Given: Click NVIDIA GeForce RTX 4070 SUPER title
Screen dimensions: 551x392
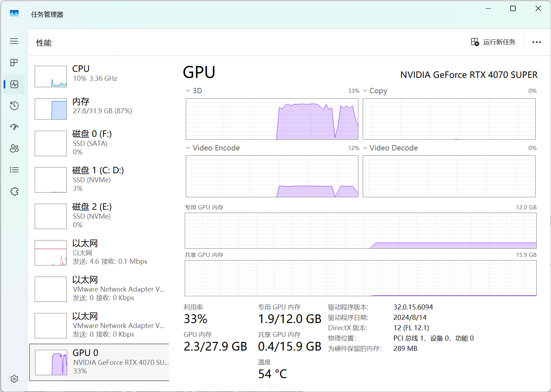Looking at the screenshot, I should [x=469, y=75].
